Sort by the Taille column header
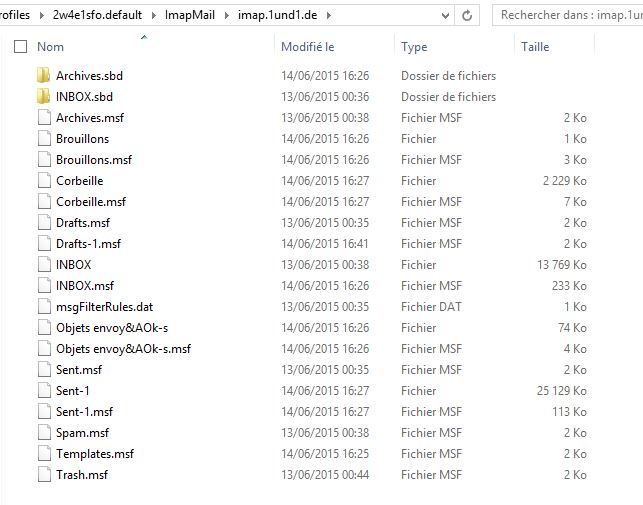The height and width of the screenshot is (505, 643). click(535, 47)
